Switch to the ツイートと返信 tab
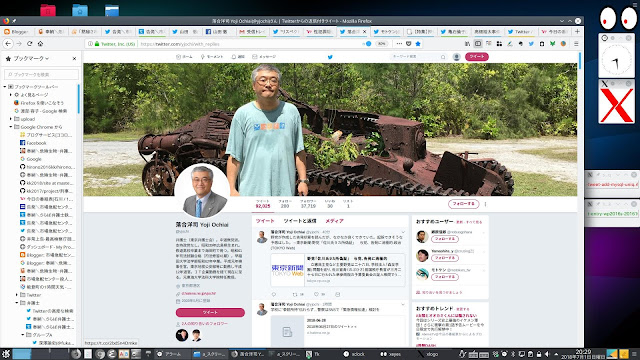 click(300, 221)
